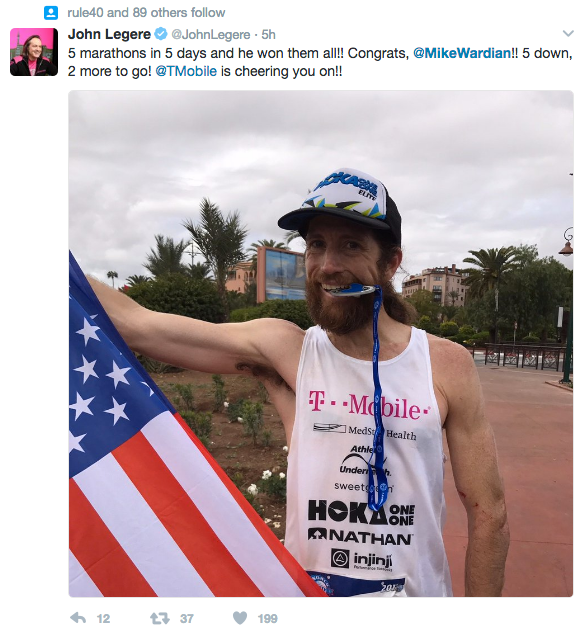Open the 5h timestamp link
The height and width of the screenshot is (636, 583).
(x=268, y=35)
